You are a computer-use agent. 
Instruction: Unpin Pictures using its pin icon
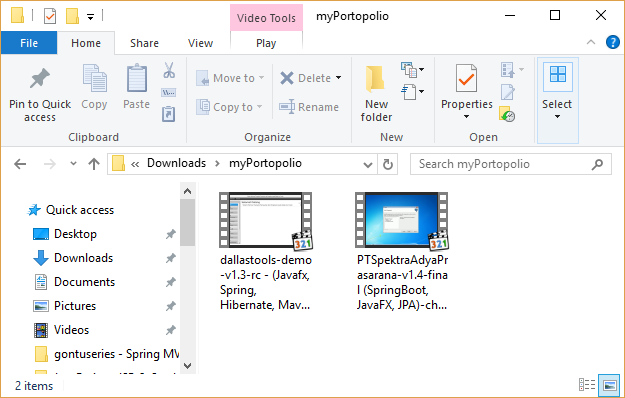pyautogui.click(x=171, y=306)
